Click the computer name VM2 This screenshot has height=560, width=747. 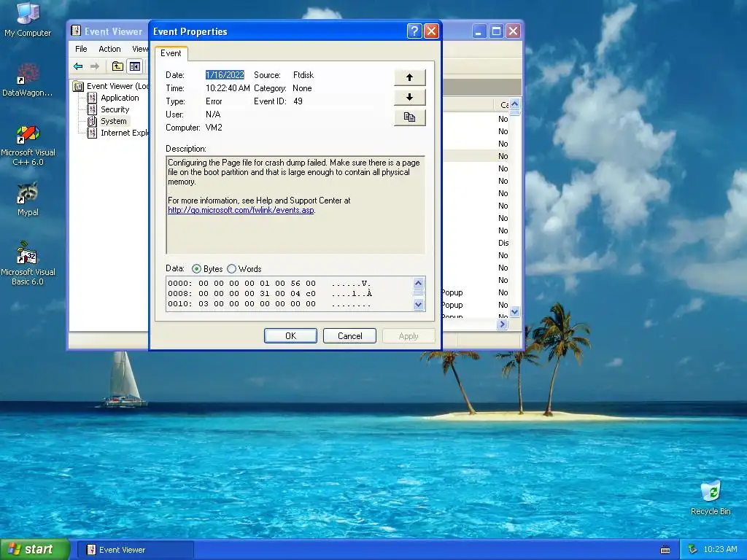pyautogui.click(x=214, y=128)
